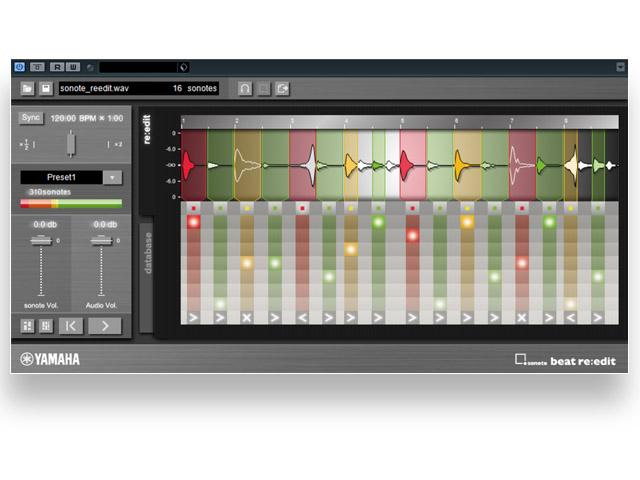Click the forward arrow under slice 11
This screenshot has width=640, height=480.
click(x=467, y=318)
